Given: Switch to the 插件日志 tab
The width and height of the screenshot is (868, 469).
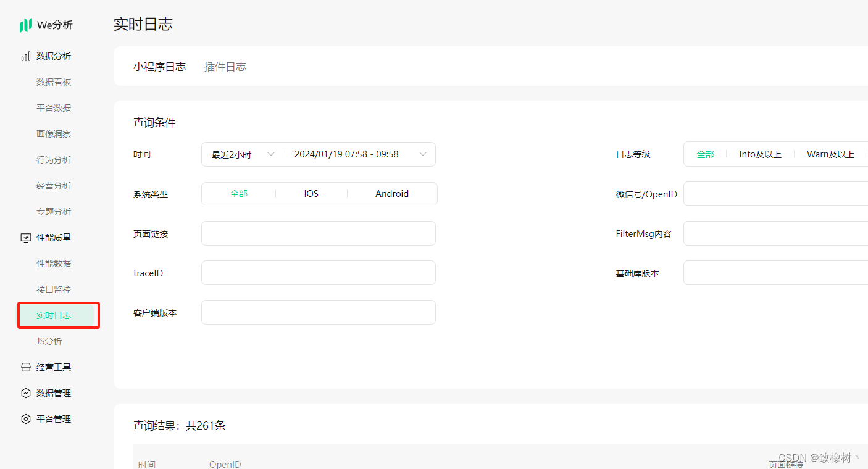Looking at the screenshot, I should coord(225,67).
